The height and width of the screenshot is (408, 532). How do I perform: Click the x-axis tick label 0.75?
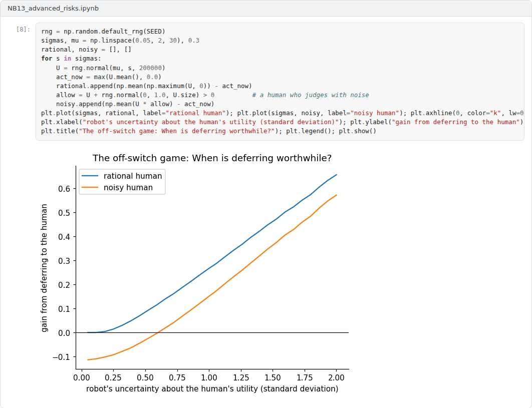177,378
